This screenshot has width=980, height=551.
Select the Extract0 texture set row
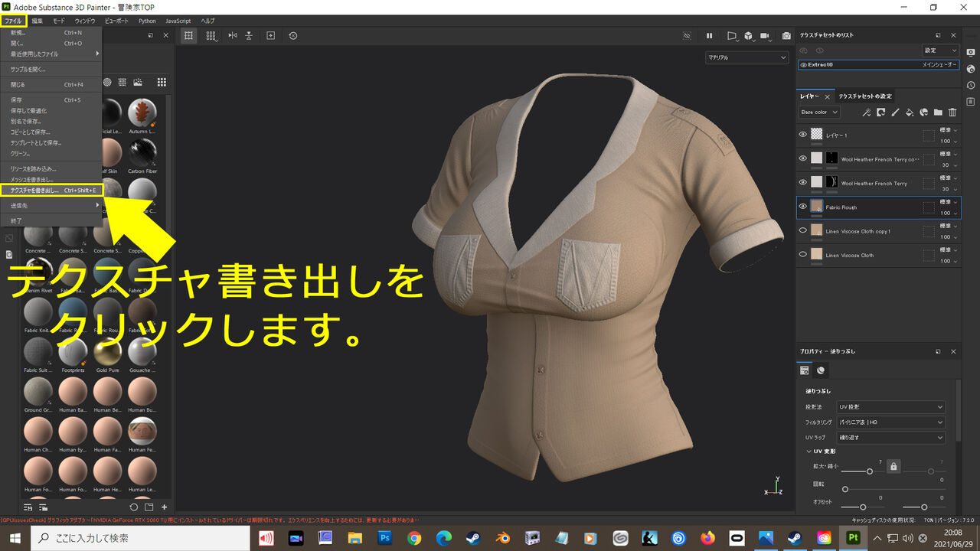878,65
